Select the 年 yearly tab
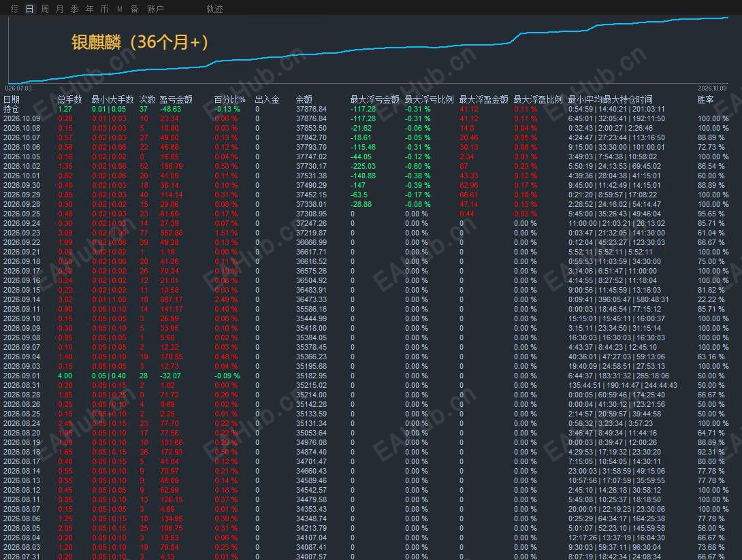The width and height of the screenshot is (742, 560). tap(89, 9)
